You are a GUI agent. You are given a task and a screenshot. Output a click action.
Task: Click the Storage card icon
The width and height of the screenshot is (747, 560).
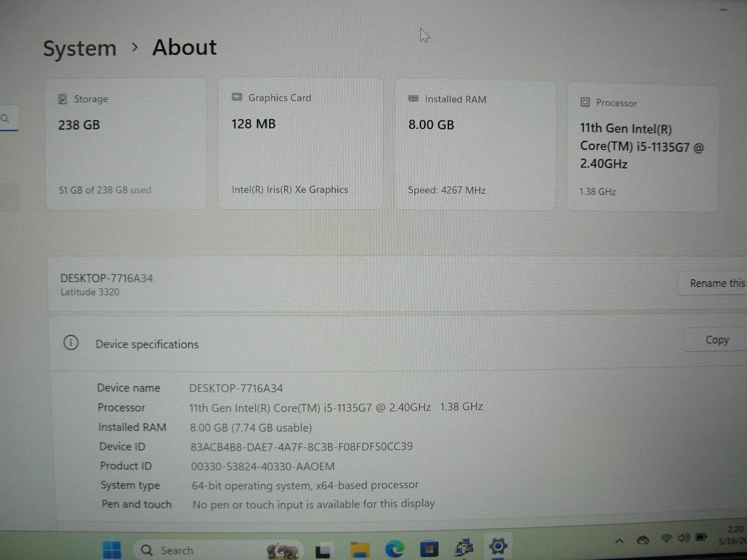tap(62, 99)
